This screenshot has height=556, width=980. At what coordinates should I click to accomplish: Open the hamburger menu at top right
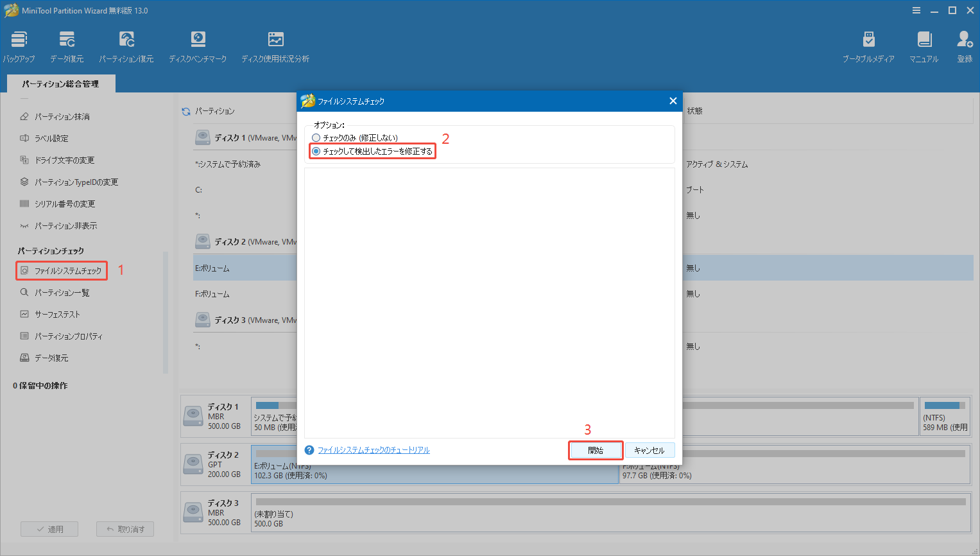[x=916, y=10]
